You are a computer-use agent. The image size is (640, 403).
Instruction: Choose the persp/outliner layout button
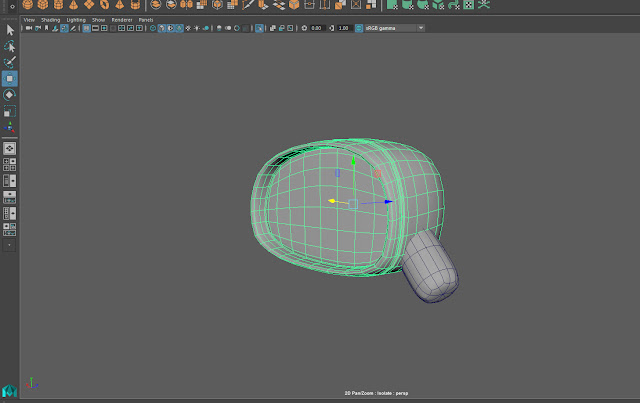(10, 180)
